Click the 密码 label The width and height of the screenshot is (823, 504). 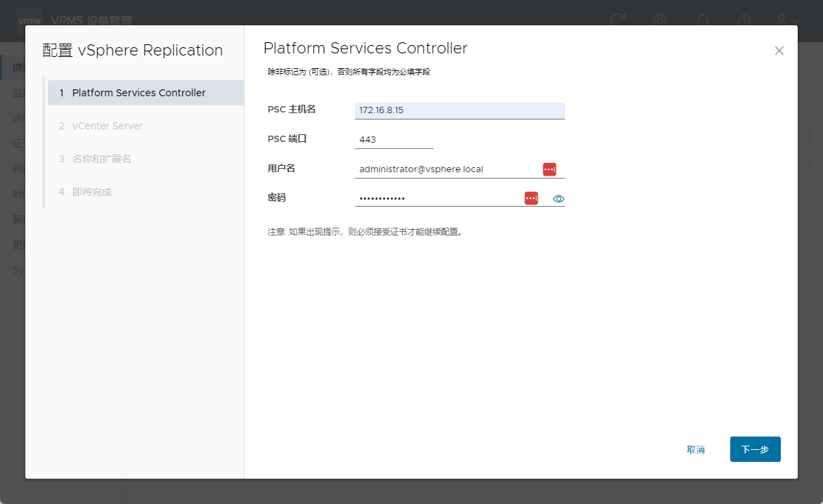(x=277, y=198)
